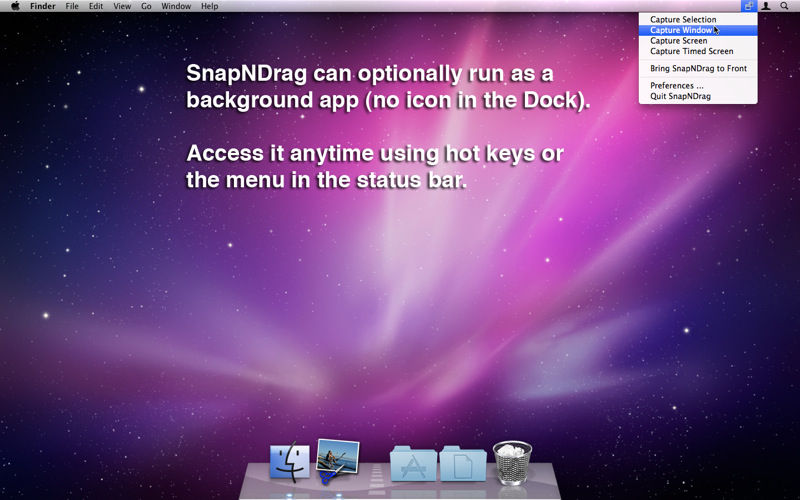The image size is (800, 500).
Task: Click the SnapNDrag status bar icon
Action: tap(748, 6)
